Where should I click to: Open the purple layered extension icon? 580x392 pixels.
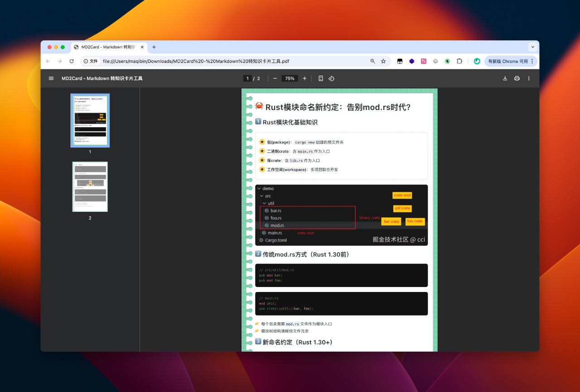(x=412, y=61)
